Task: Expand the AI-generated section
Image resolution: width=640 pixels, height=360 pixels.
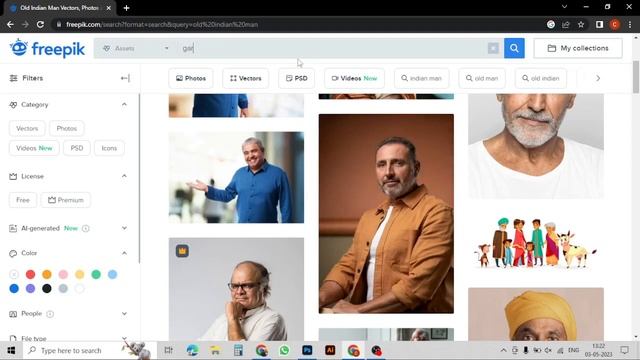Action: tap(124, 228)
